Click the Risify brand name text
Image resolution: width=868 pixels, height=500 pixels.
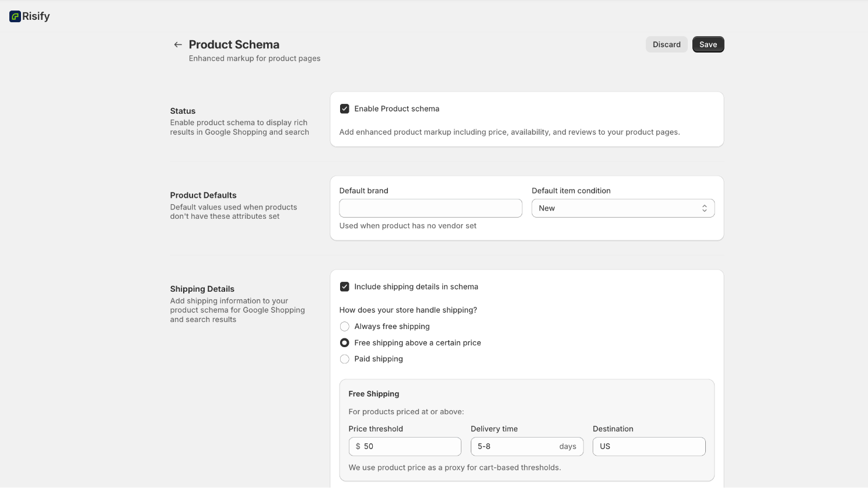[x=36, y=16]
